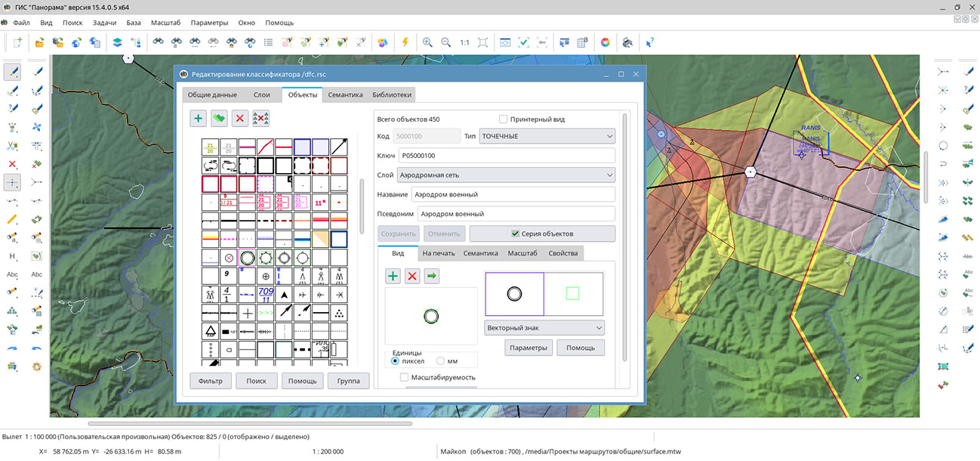
Task: Select the мм units radio button
Action: [x=442, y=361]
